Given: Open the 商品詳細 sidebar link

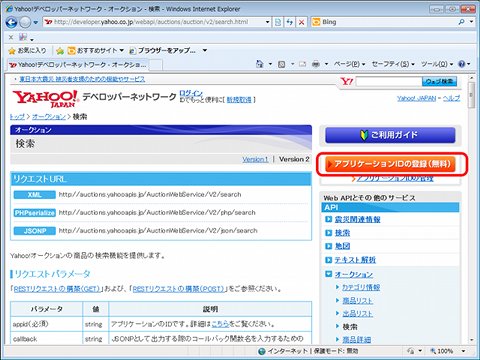Looking at the screenshot, I should click(x=357, y=340).
